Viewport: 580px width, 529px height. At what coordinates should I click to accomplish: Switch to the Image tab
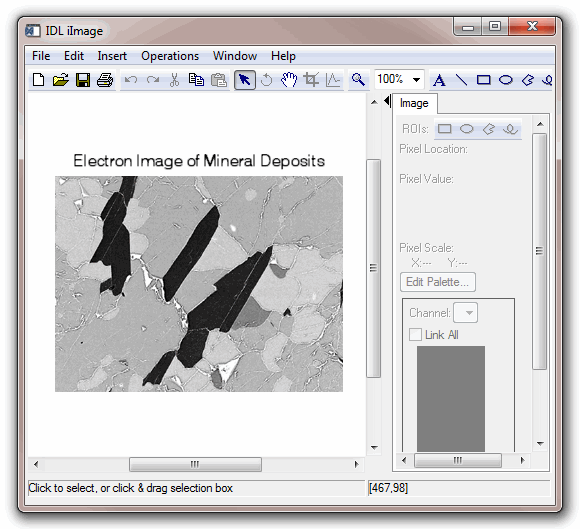click(x=414, y=103)
